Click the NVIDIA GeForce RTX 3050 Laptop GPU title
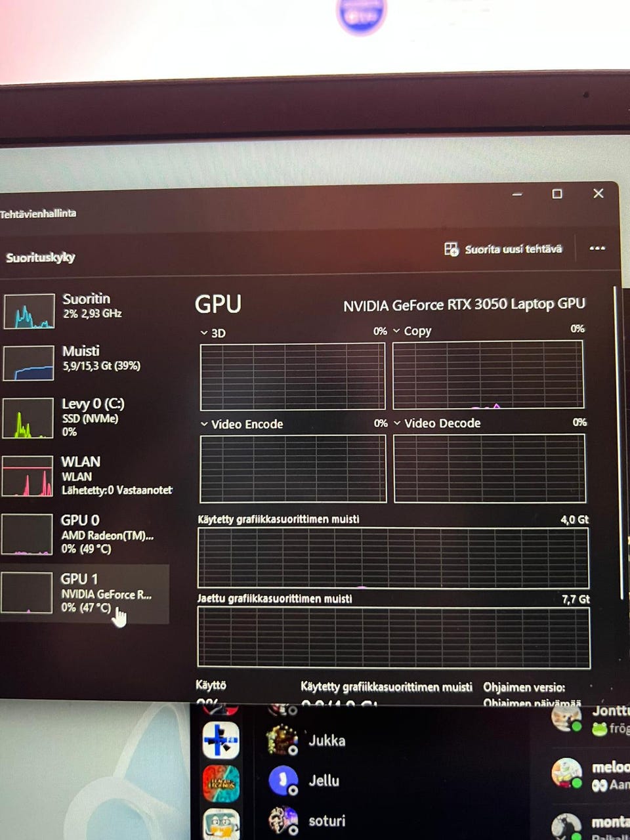 [x=464, y=304]
